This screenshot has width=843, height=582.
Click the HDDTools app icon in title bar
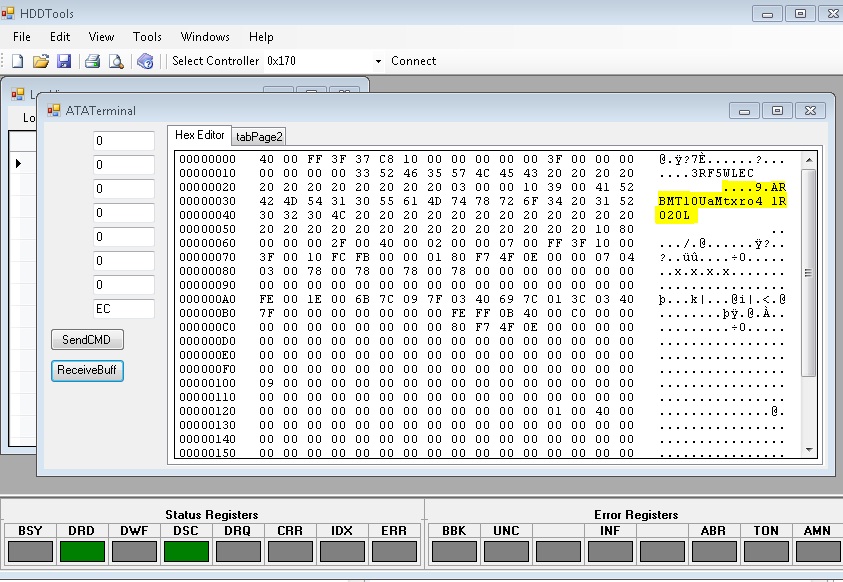(x=8, y=13)
